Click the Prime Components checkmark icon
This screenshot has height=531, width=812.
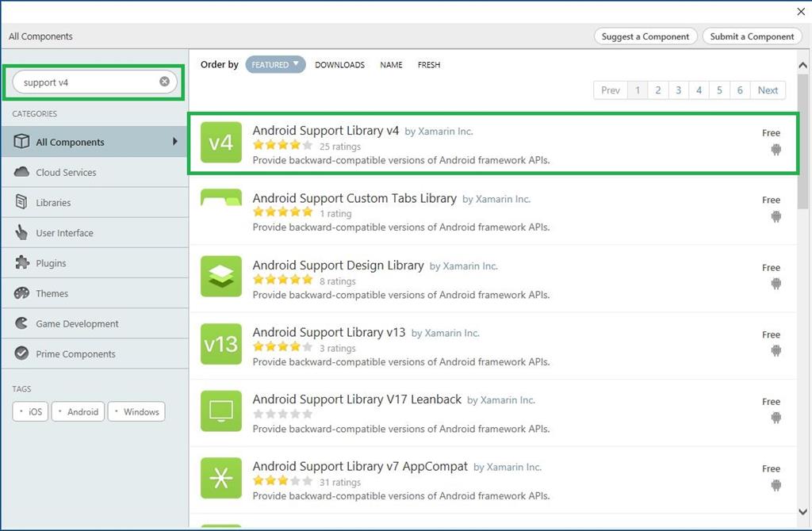click(21, 353)
